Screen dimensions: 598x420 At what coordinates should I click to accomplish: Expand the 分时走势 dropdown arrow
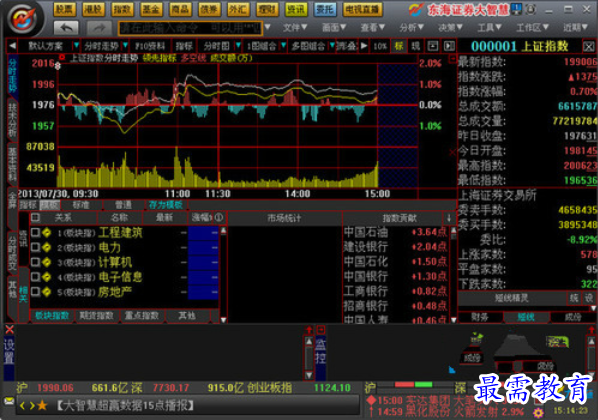click(x=125, y=46)
